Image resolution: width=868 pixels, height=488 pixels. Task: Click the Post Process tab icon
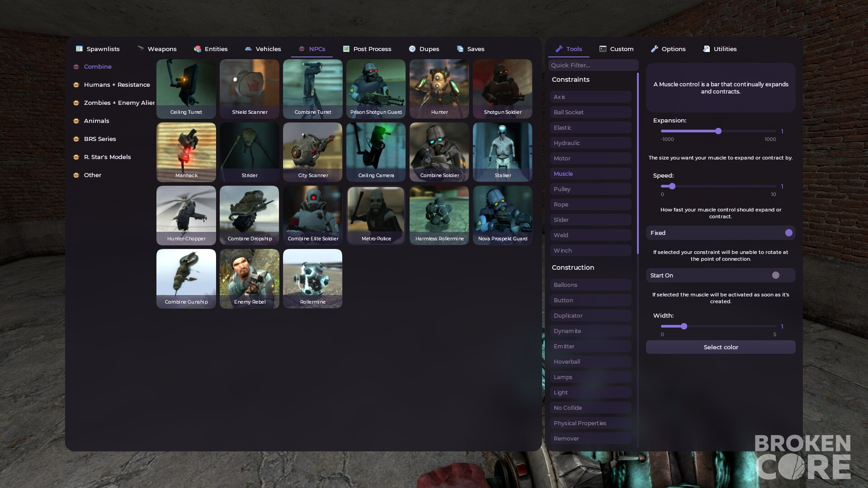click(x=346, y=49)
